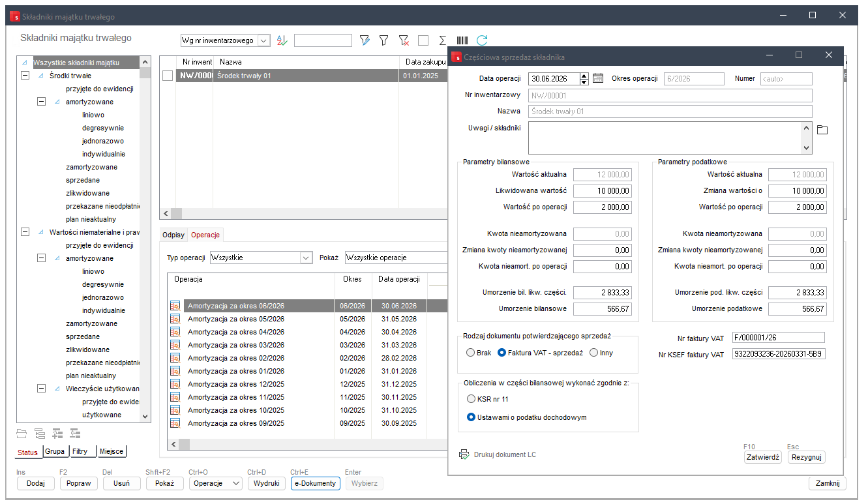Switch to the Grupa tab

(55, 451)
